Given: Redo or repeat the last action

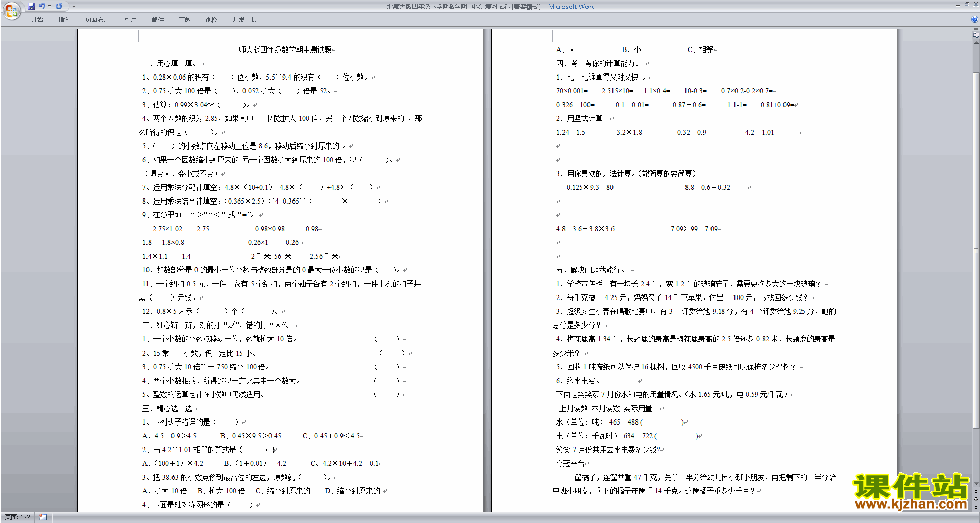Looking at the screenshot, I should (x=59, y=6).
